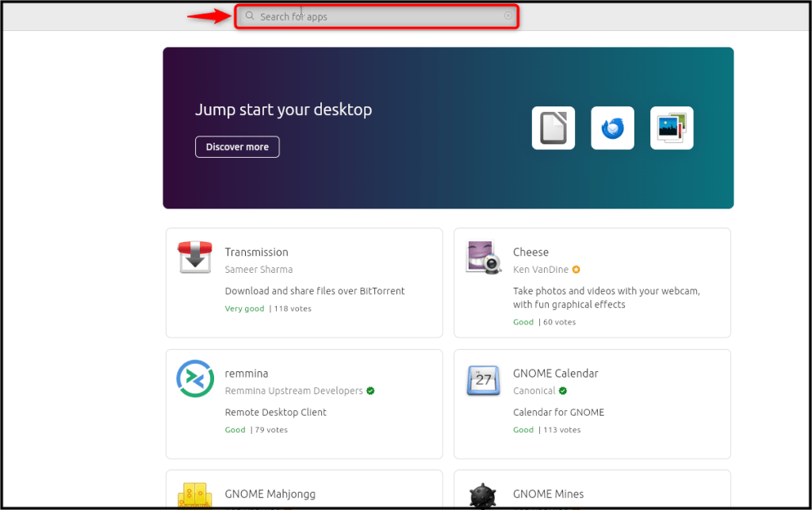Open the Cheese webcam app icon

483,257
